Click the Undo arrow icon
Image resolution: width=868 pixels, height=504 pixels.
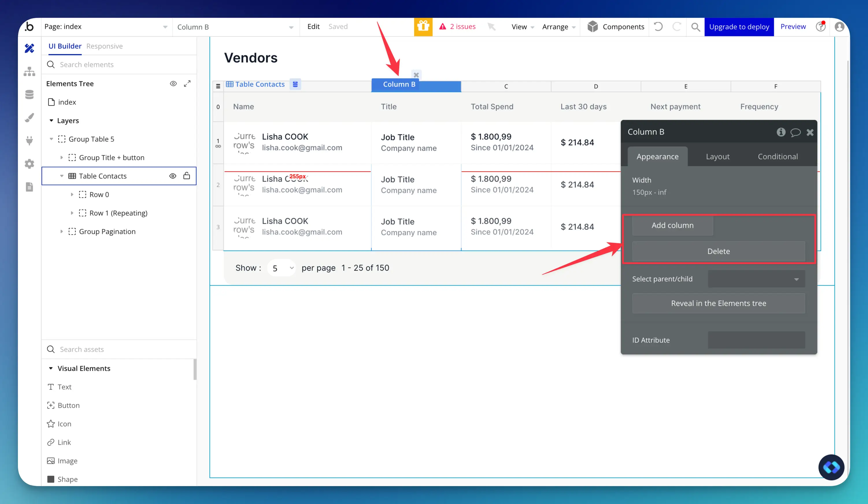click(x=658, y=27)
